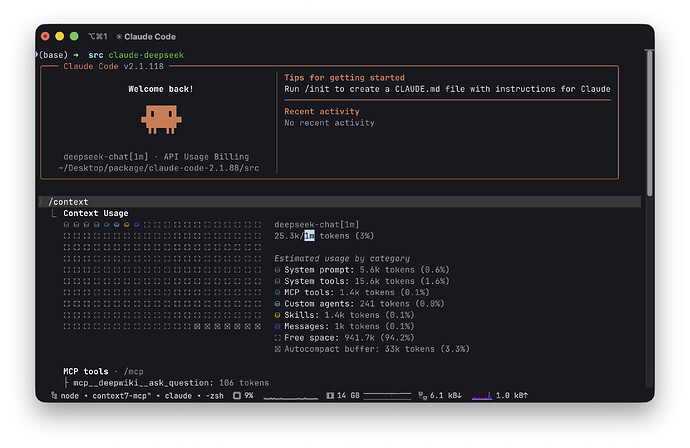Click '-zsh' in the status bar
This screenshot has height=448, width=690.
214,396
